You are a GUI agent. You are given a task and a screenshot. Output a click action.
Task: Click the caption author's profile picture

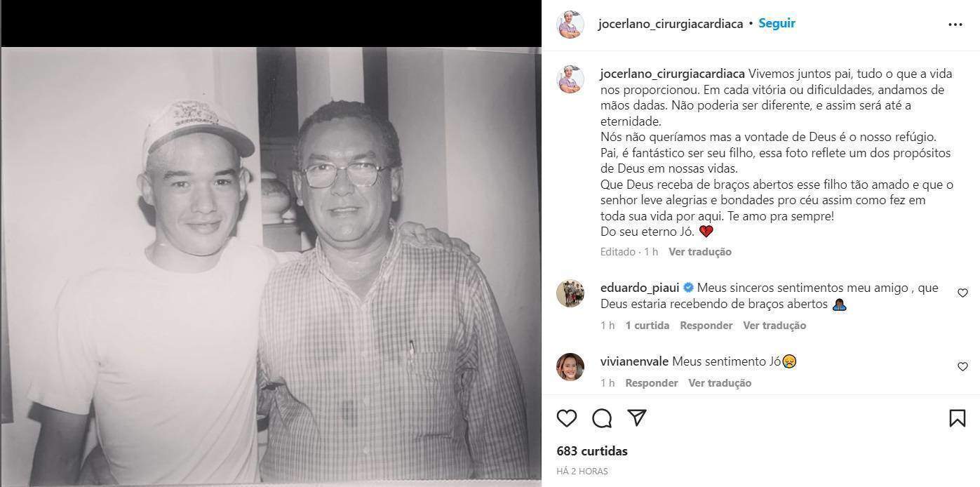[570, 80]
